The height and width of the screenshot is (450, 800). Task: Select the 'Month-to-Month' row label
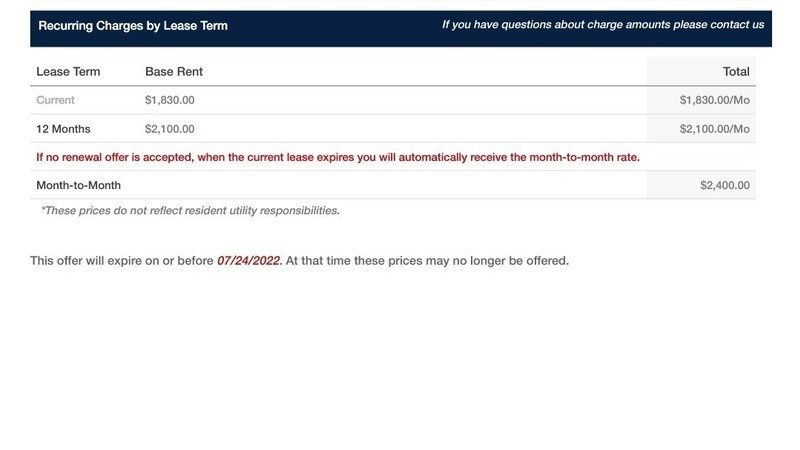(78, 185)
